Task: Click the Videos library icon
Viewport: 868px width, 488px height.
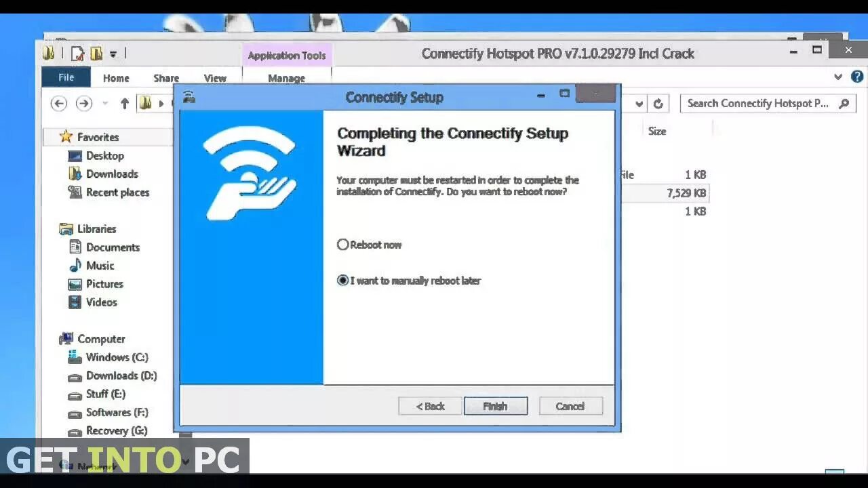Action: coord(75,302)
